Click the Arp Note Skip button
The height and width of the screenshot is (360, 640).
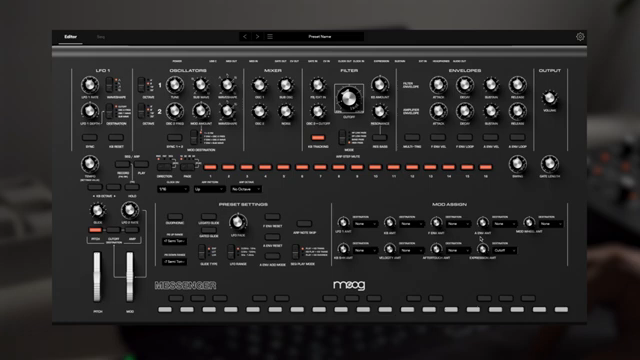coord(304,224)
